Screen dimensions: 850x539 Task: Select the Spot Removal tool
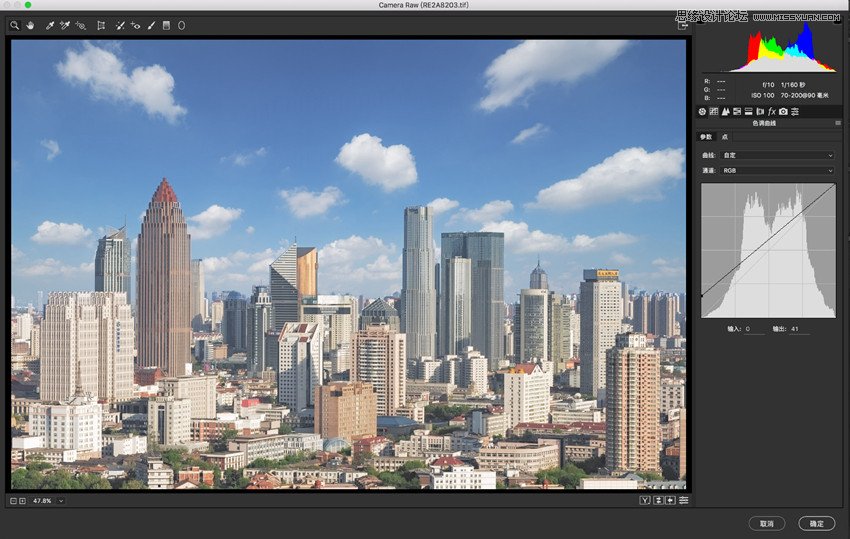click(x=120, y=25)
